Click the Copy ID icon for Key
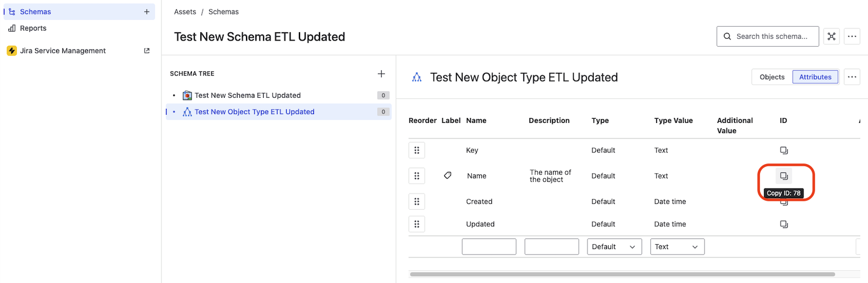868x283 pixels. click(x=783, y=150)
